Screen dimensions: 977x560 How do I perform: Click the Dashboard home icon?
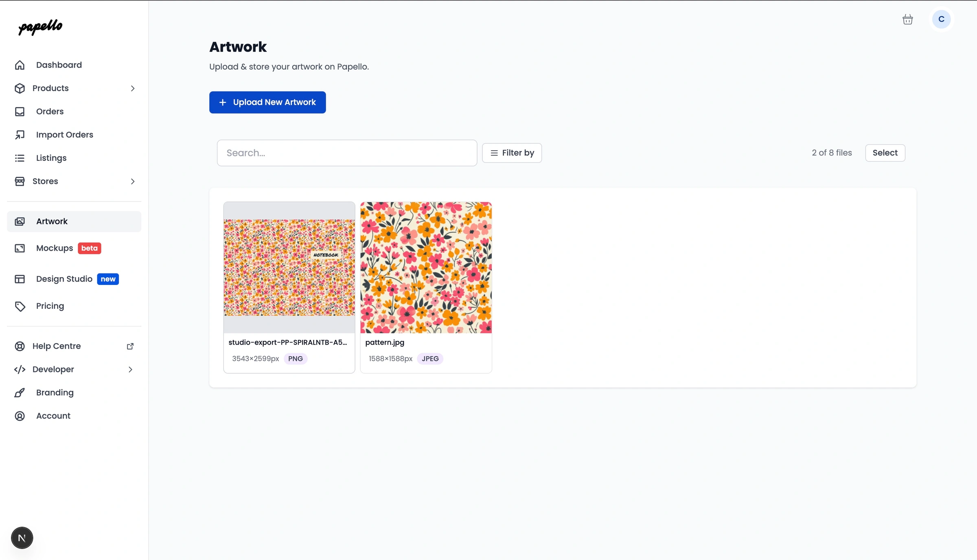coord(20,65)
